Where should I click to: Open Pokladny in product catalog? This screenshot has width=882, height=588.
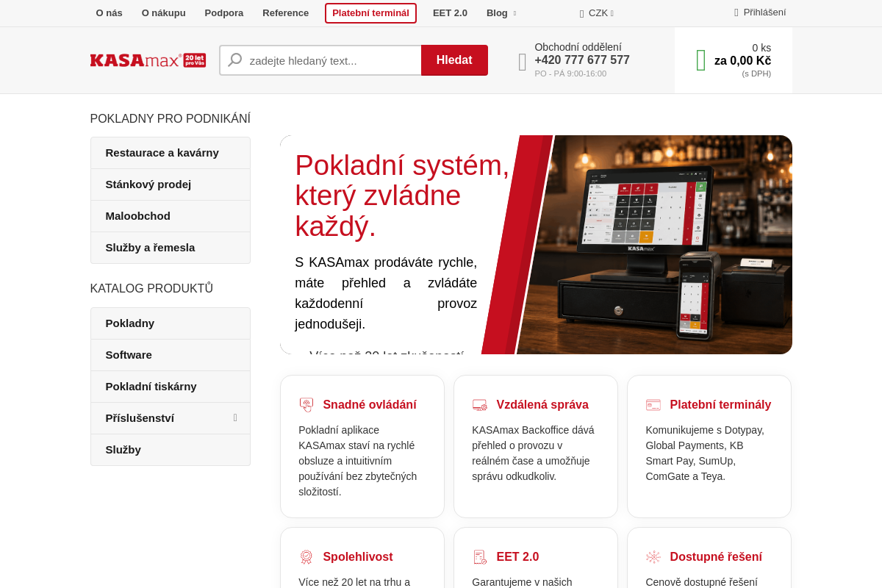[171, 323]
